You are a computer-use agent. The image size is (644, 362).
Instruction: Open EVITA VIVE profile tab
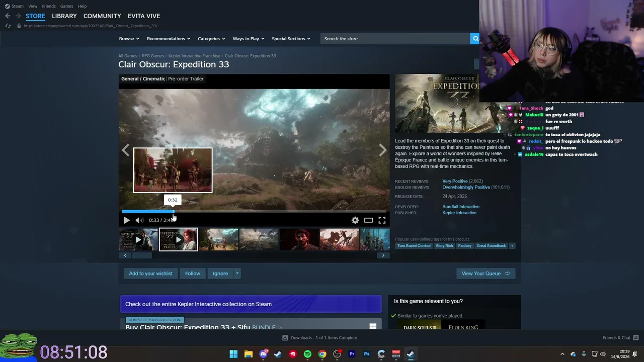click(x=144, y=16)
